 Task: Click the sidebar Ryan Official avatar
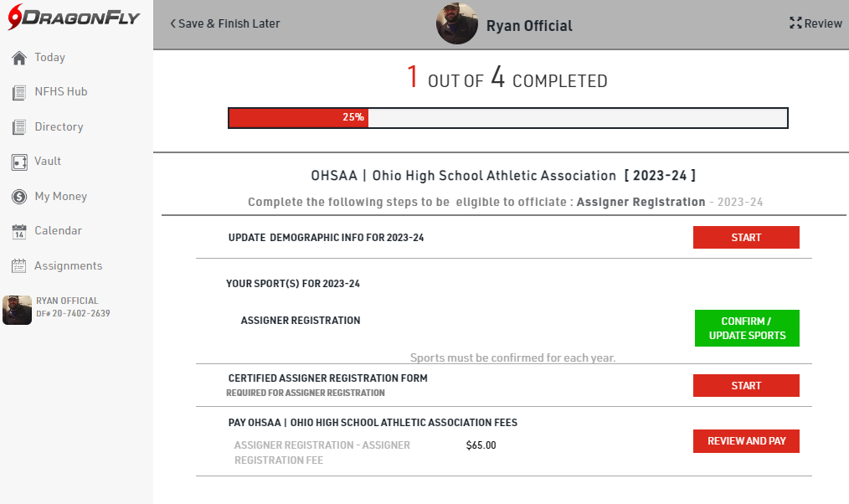coord(17,310)
